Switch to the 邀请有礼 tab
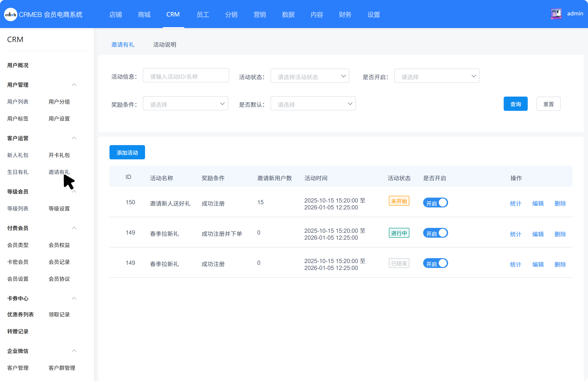This screenshot has height=381, width=588. click(123, 45)
